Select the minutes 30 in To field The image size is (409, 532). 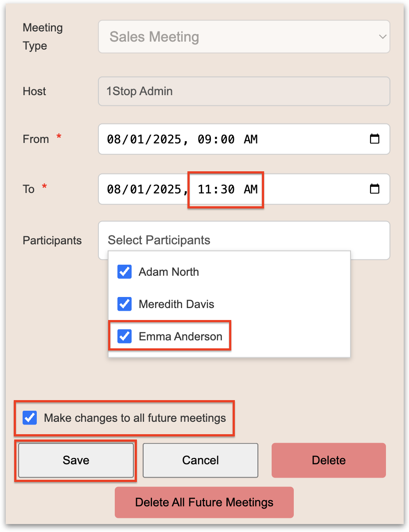[227, 189]
